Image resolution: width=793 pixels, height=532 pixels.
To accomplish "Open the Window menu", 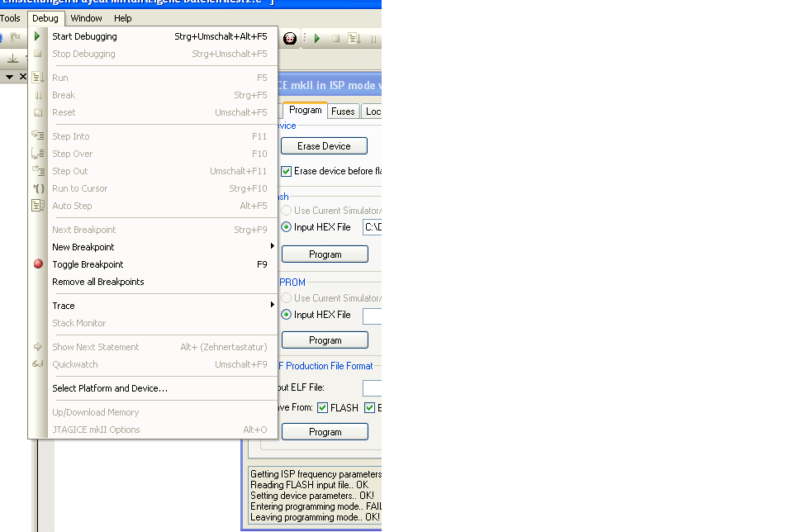I will click(x=87, y=18).
